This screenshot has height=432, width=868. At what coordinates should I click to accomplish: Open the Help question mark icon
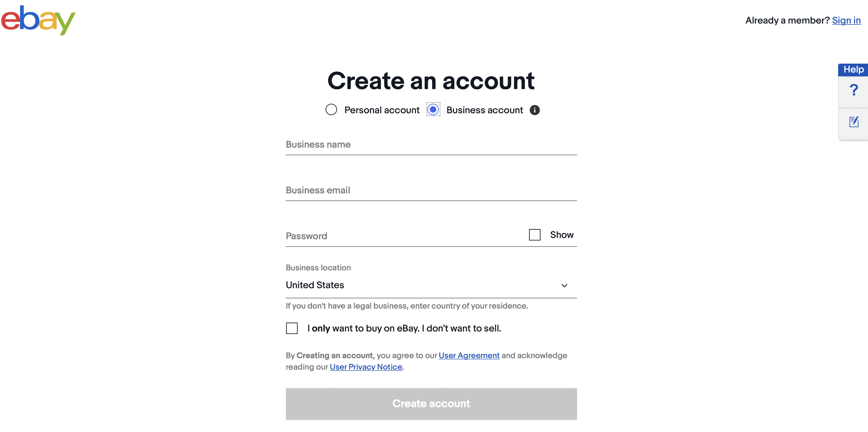853,90
